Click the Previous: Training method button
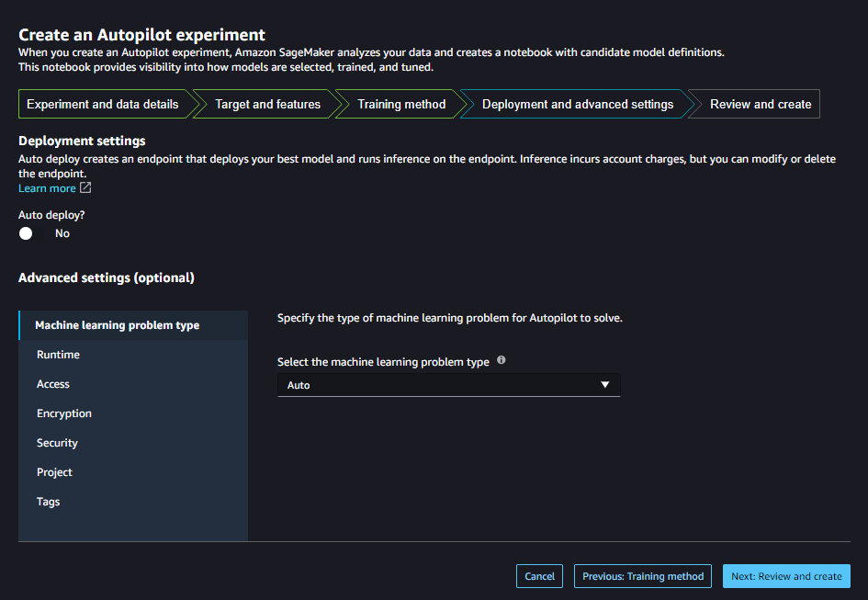The image size is (868, 600). pyautogui.click(x=642, y=575)
